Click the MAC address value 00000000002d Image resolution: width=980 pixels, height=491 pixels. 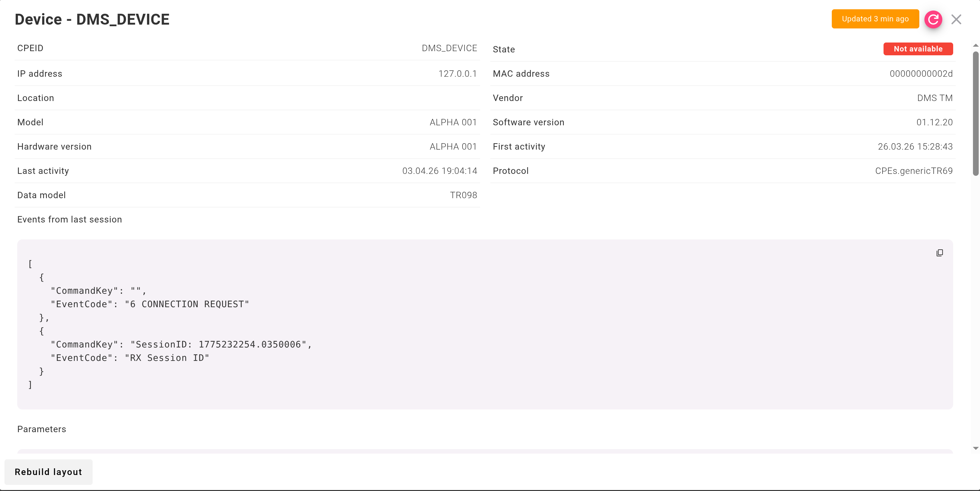[x=921, y=74]
